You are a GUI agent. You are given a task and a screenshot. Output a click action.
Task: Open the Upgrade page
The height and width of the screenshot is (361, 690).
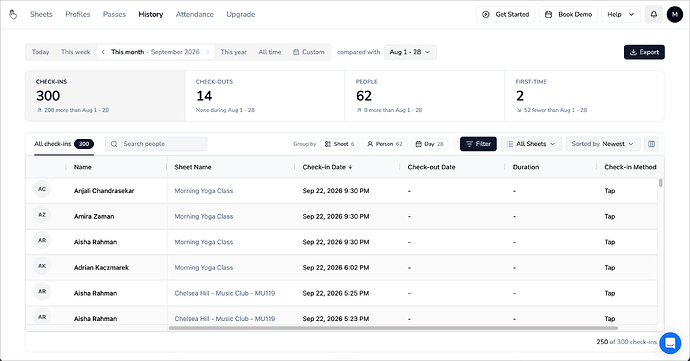point(241,15)
